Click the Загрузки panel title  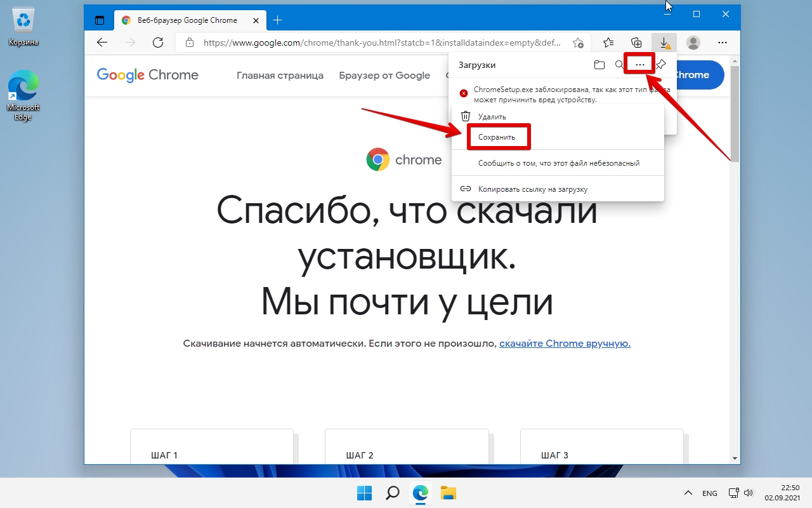pos(477,65)
